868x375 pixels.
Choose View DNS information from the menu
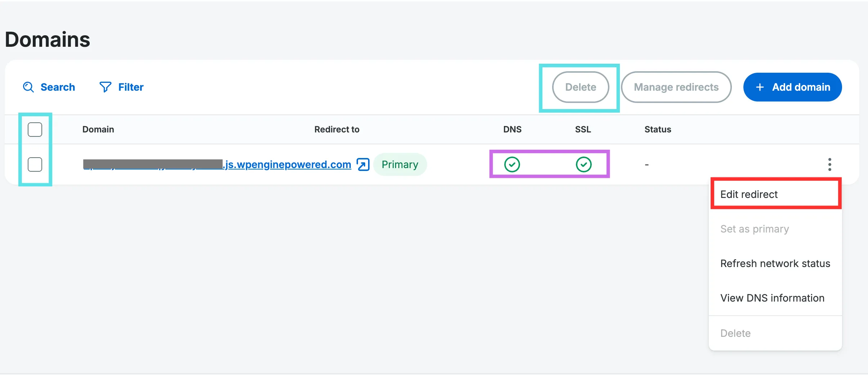[772, 298]
